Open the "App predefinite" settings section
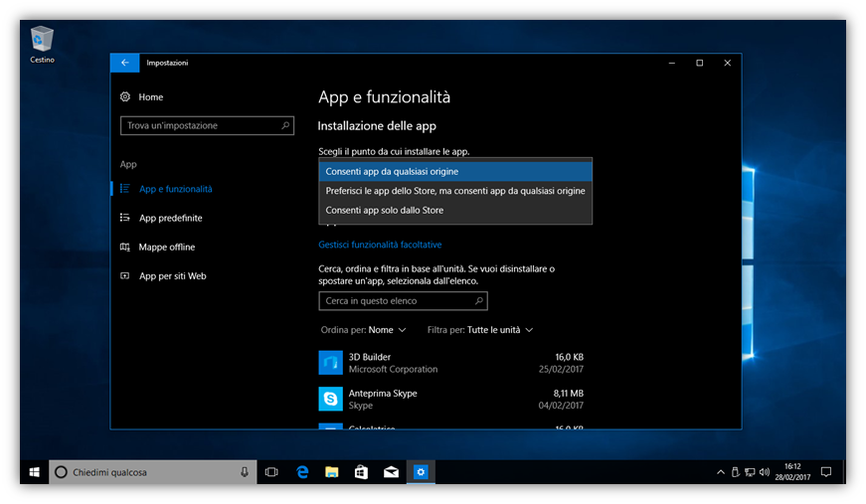Image resolution: width=866 pixels, height=504 pixels. [170, 218]
